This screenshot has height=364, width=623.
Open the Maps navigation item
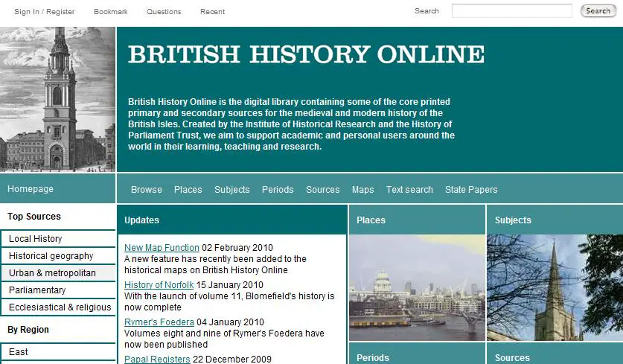coord(362,190)
